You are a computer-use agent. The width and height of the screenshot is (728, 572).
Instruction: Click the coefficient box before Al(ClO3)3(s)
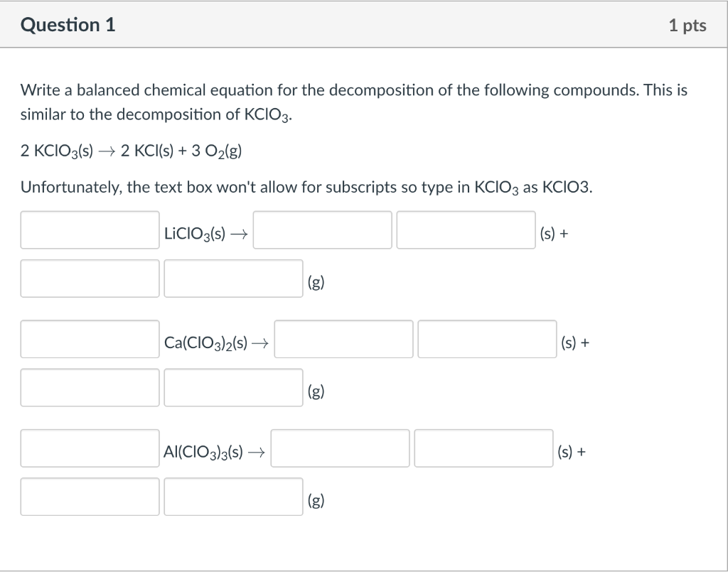[90, 448]
